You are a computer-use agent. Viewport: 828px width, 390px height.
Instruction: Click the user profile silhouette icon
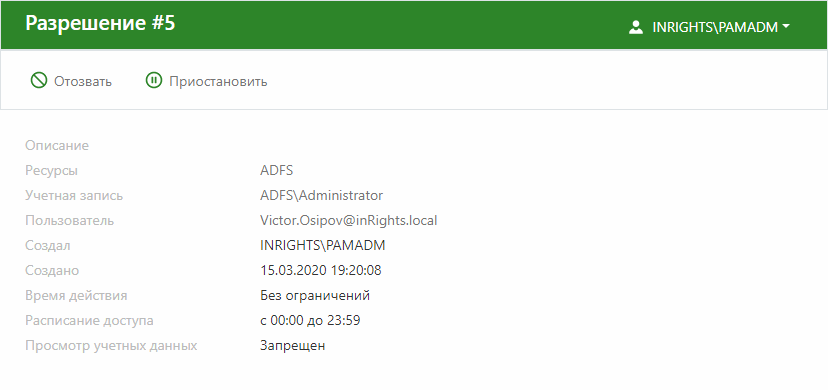[x=636, y=27]
